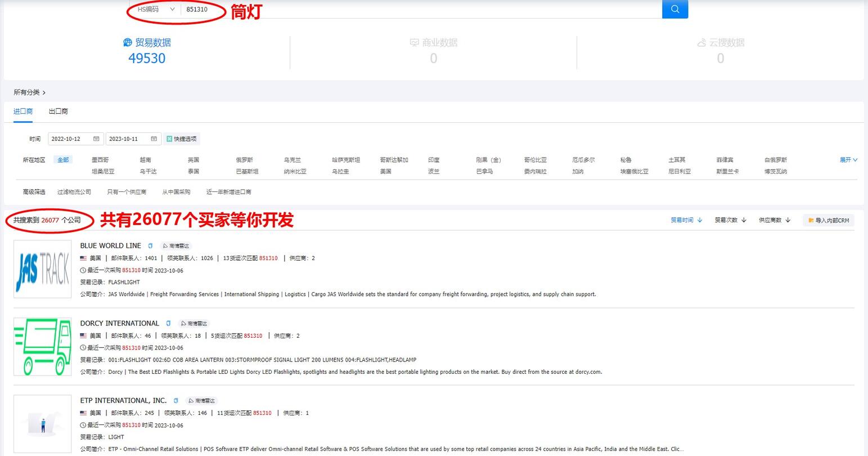Sort results by 供应商数
Viewport: 868px width, 456px height.
click(775, 220)
